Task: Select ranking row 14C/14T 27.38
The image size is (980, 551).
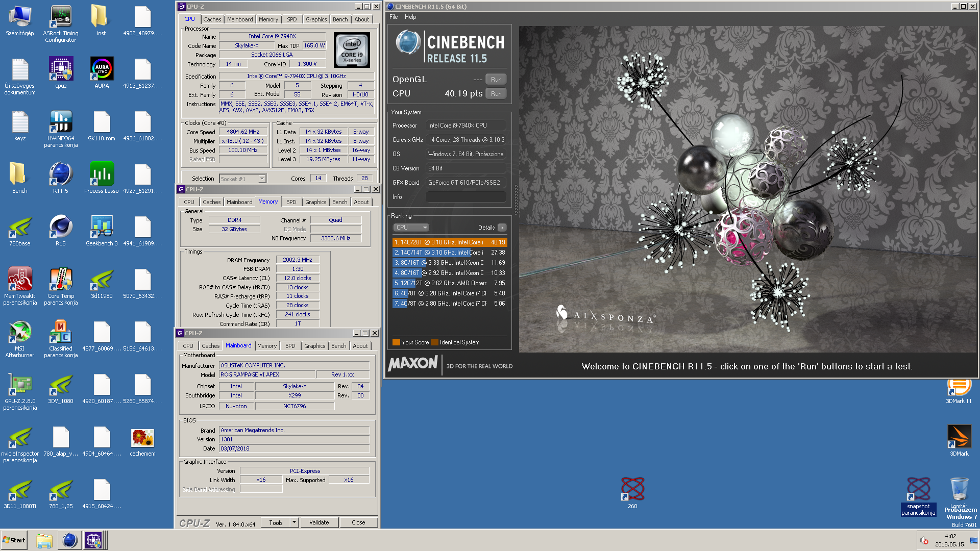Action: point(450,253)
